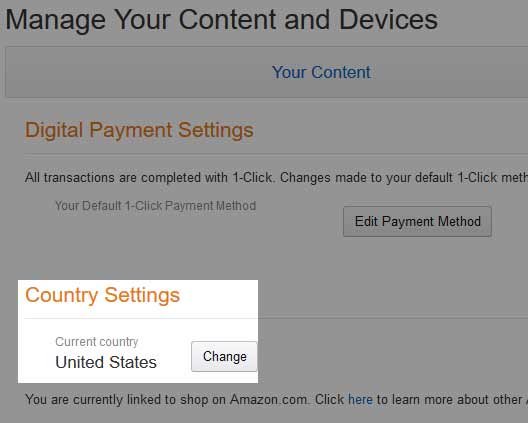528x423 pixels.
Task: Click the "Changes made to your default" sentence
Action: coord(403,177)
